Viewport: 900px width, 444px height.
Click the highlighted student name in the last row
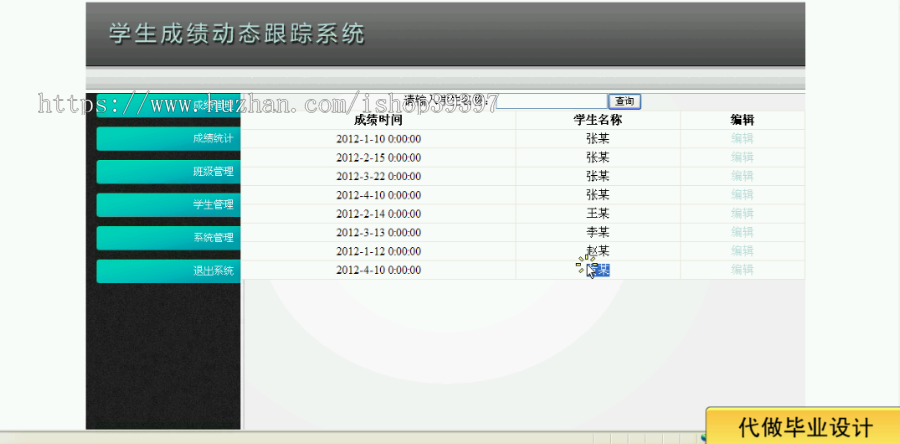(598, 270)
